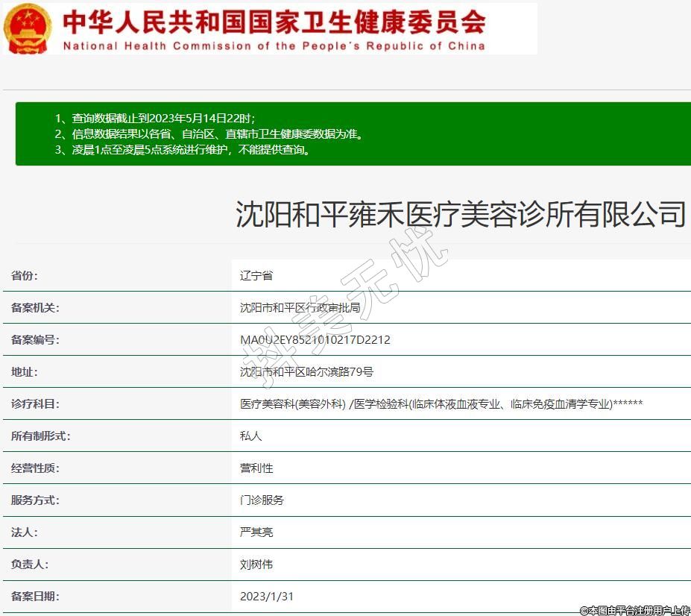Click the address 沈阳市和平区哈尔滨路79号

click(306, 372)
